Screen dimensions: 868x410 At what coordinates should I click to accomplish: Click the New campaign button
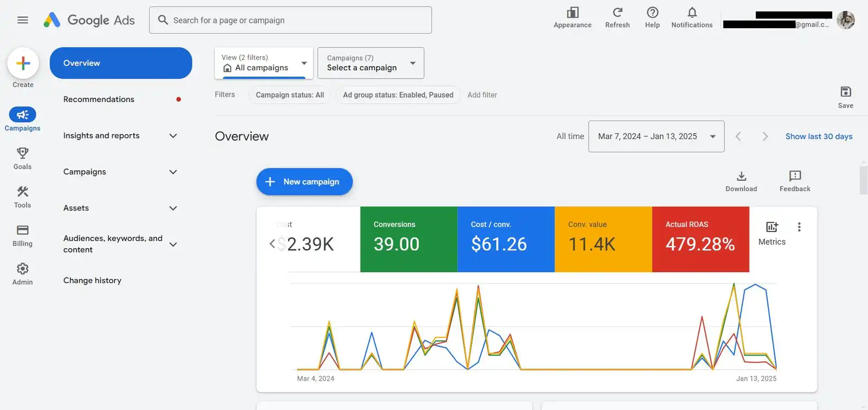304,182
